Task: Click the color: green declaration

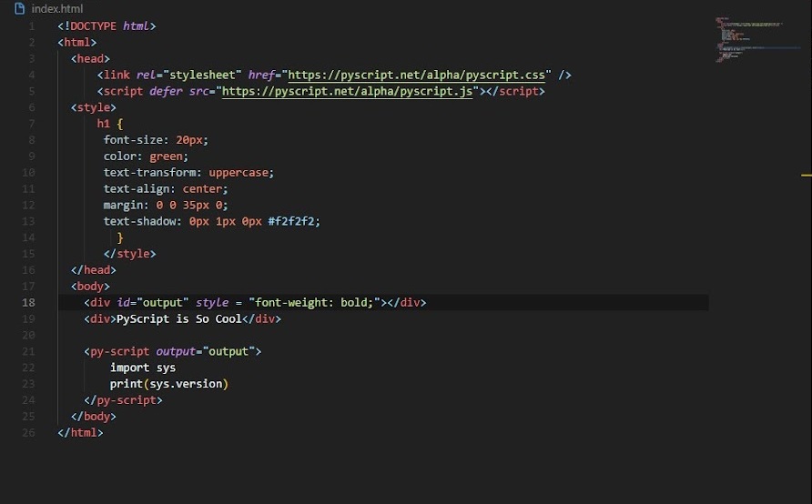Action: (146, 156)
